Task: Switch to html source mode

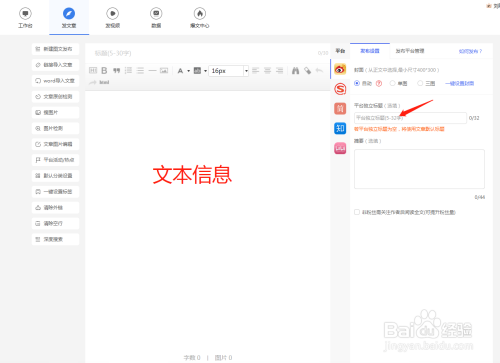Action: click(104, 82)
